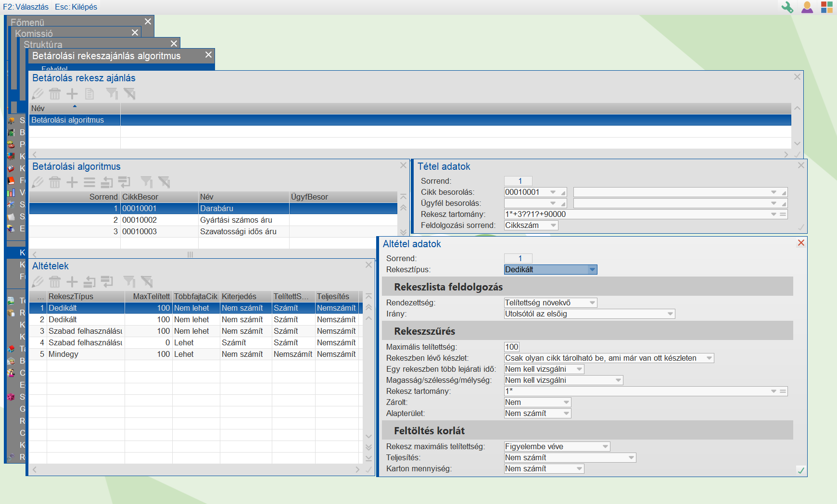Click the Maximális telítettség input field

tap(512, 347)
